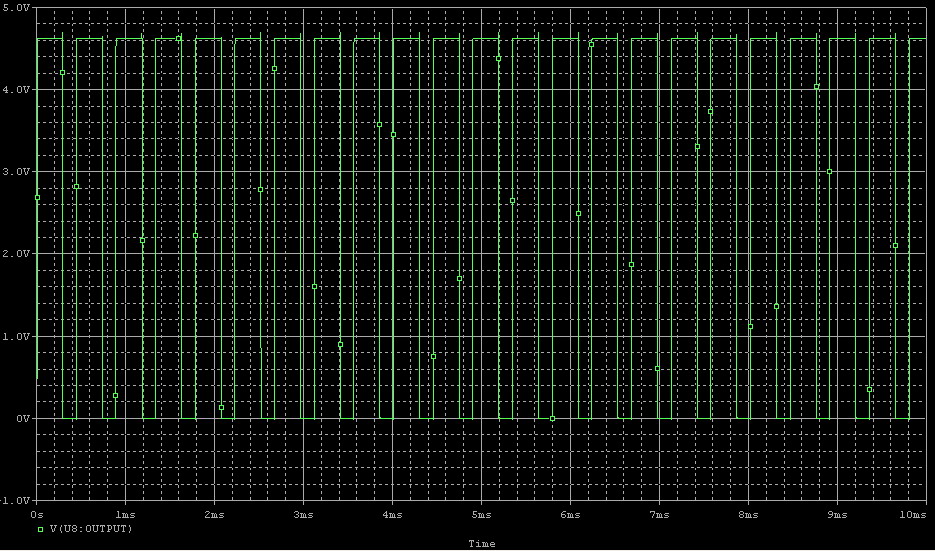This screenshot has width=935, height=551.
Task: Click the 6ms X-axis label
Action: pos(569,514)
